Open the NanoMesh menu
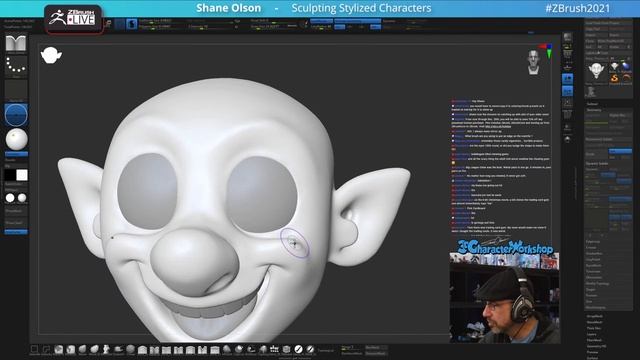Screen dimensions: 640x360 point(594,322)
